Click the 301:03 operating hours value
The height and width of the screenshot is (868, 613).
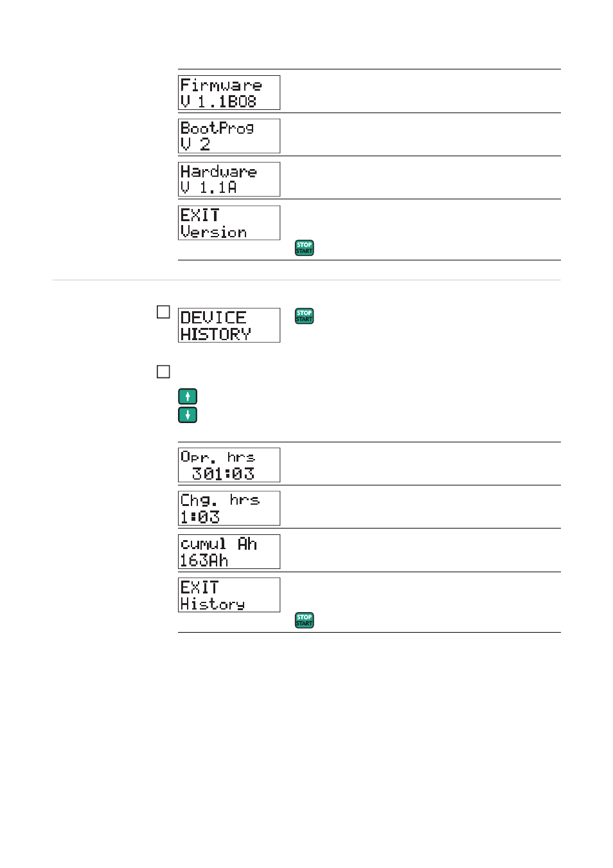[x=223, y=474]
